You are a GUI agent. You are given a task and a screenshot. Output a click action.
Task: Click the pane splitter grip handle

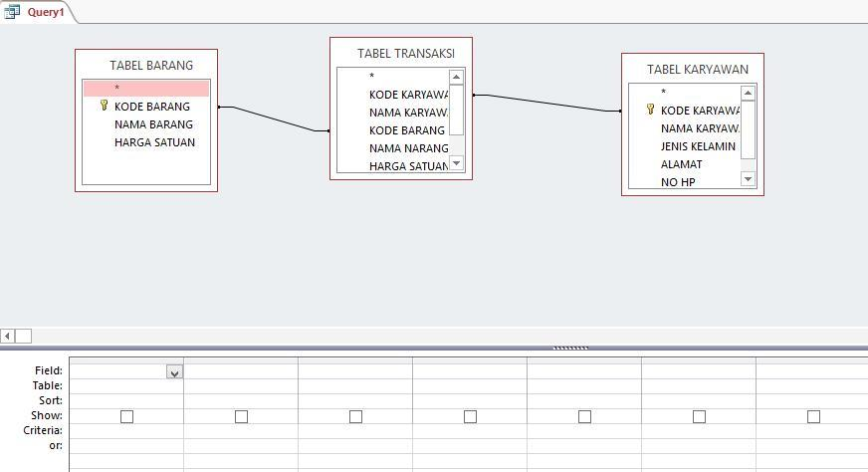click(x=570, y=348)
